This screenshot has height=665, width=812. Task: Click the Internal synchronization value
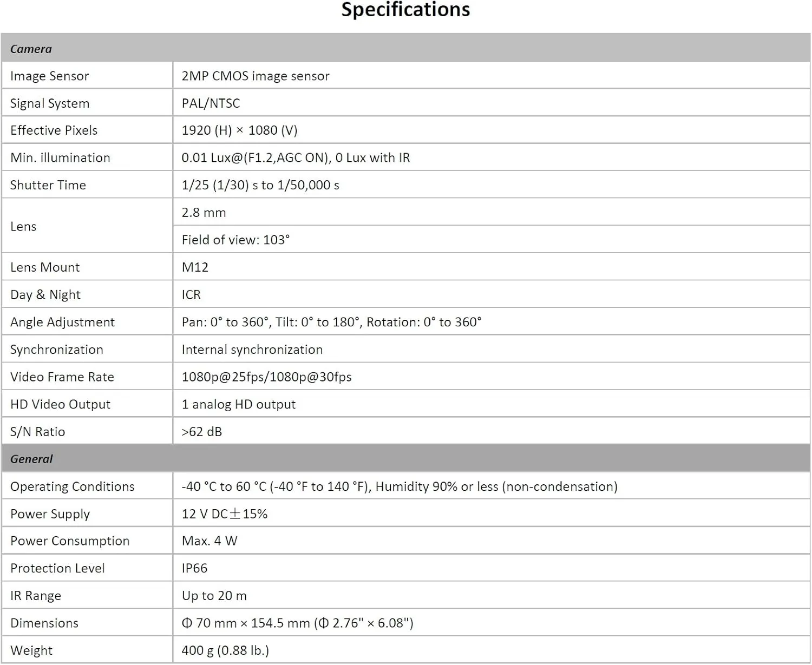coord(252,350)
